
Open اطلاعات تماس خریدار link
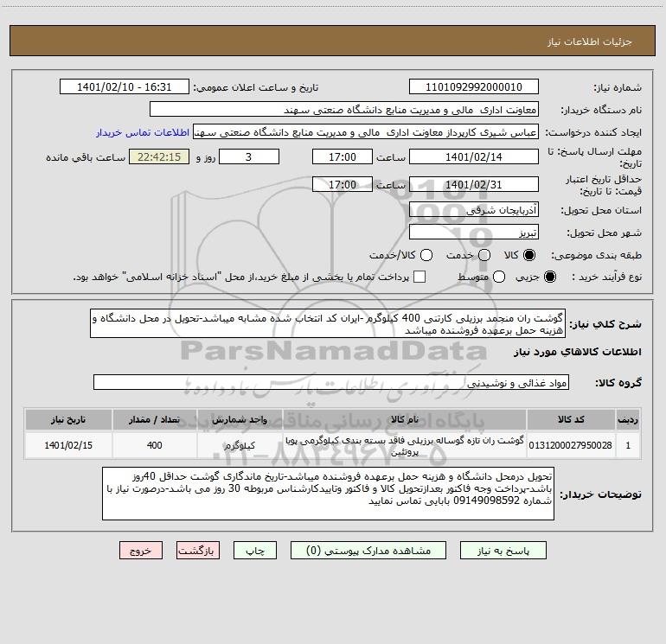143,132
